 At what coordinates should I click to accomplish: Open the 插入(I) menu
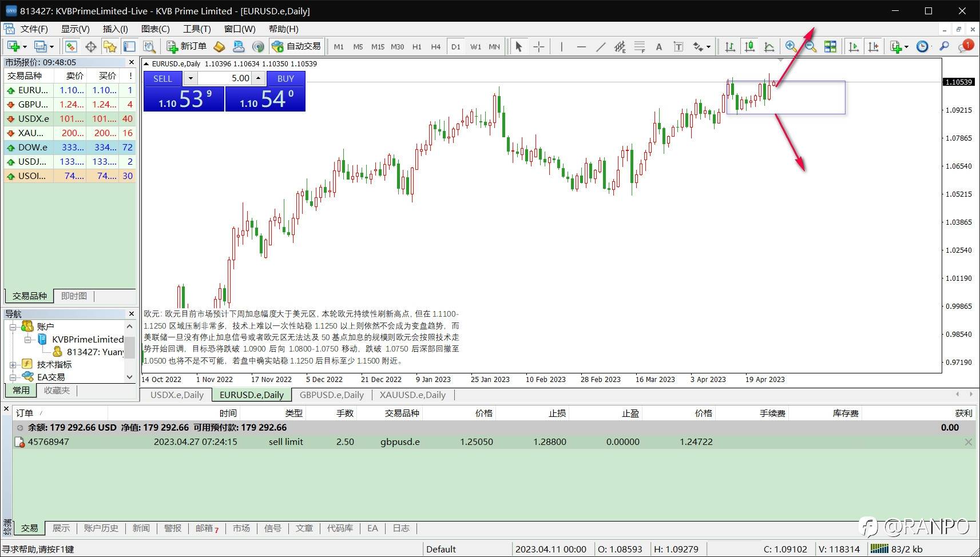pos(115,29)
